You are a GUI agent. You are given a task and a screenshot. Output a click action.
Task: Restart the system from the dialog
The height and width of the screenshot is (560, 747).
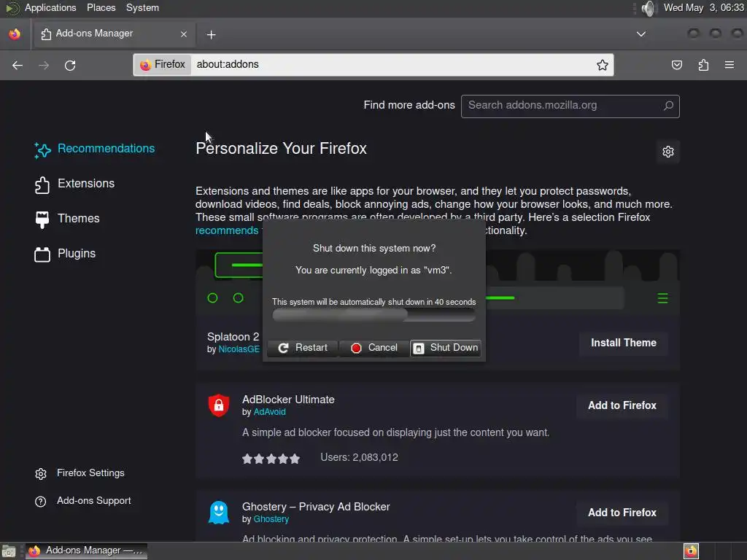303,348
